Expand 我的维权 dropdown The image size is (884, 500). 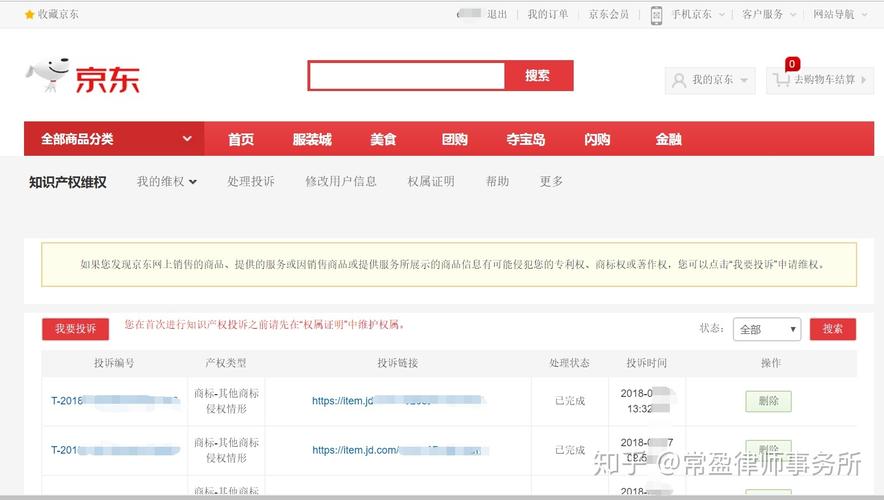167,182
